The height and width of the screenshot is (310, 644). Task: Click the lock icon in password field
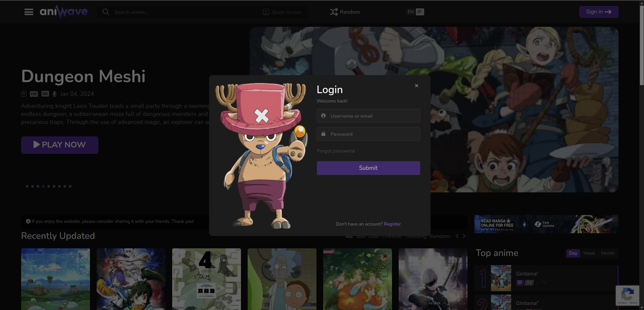tap(324, 134)
